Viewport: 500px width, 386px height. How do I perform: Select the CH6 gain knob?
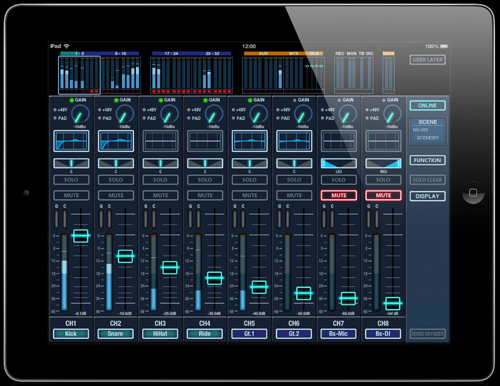303,114
